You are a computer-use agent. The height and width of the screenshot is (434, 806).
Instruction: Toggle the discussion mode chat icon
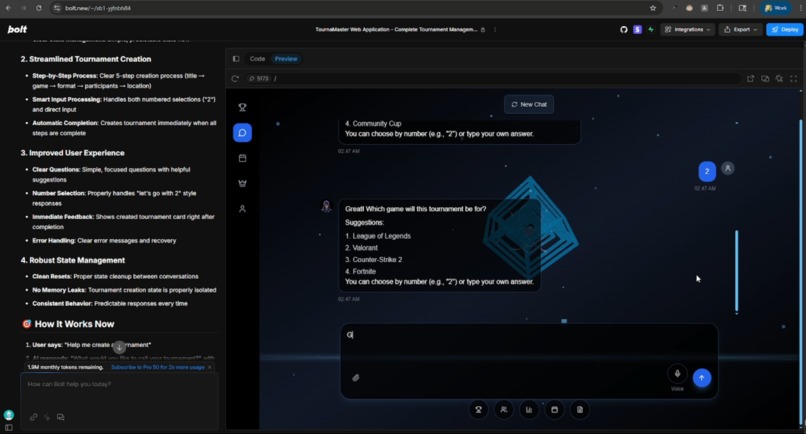click(61, 417)
